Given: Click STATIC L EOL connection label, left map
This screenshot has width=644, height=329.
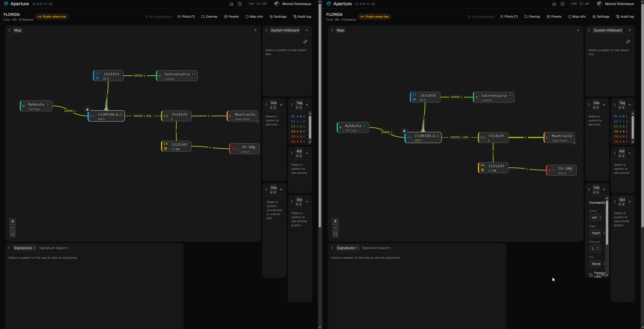Looking at the screenshot, I should coord(143,116).
